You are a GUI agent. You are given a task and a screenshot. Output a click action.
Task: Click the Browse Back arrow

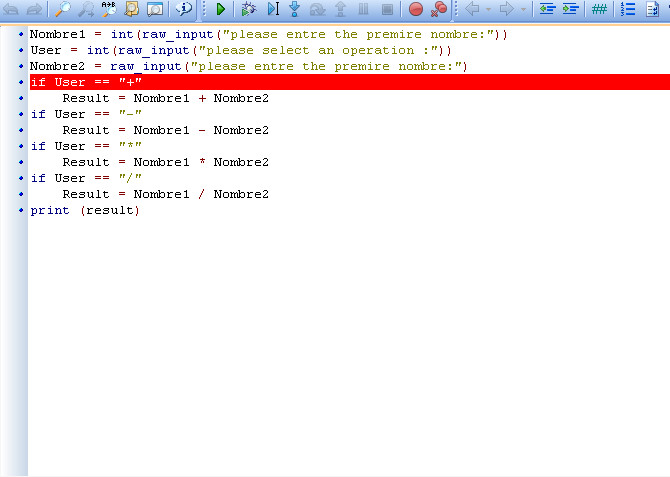472,9
